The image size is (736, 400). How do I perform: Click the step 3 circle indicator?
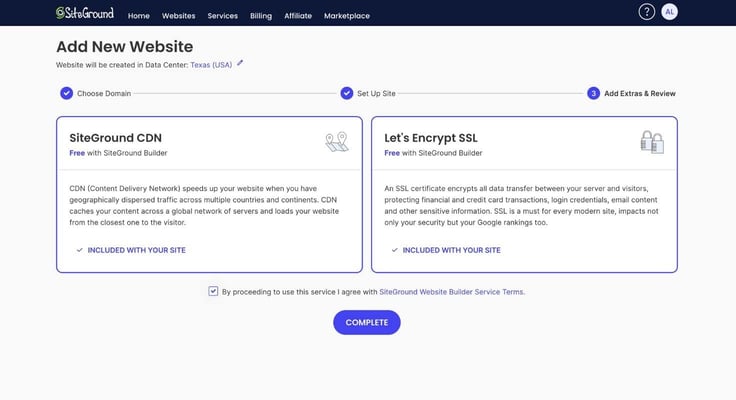593,93
